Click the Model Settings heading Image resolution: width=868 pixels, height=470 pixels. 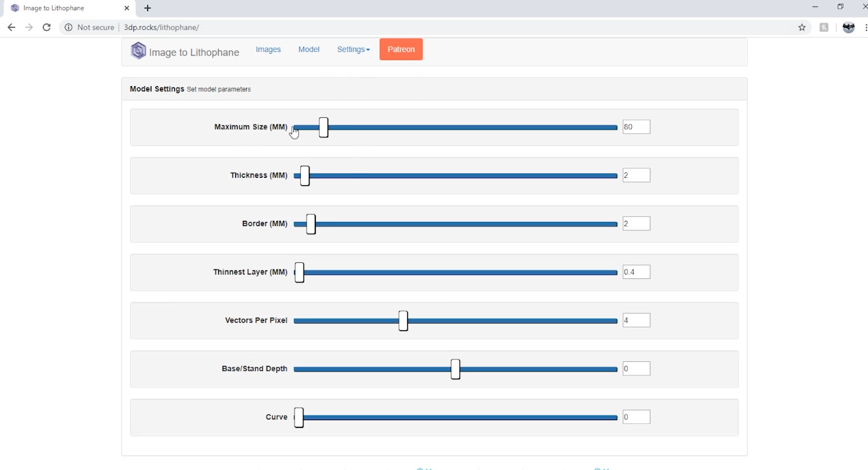click(157, 89)
